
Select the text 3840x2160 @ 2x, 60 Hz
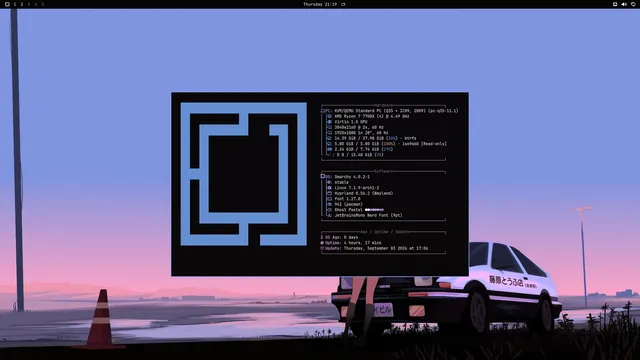(359, 127)
